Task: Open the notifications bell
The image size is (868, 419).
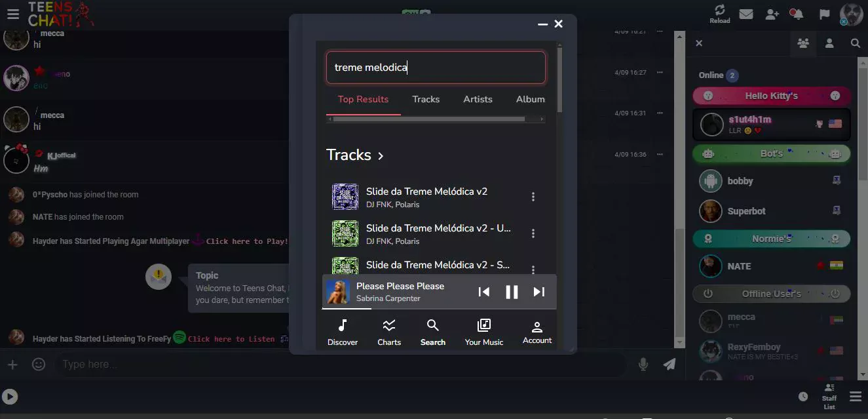Action: pyautogui.click(x=797, y=14)
